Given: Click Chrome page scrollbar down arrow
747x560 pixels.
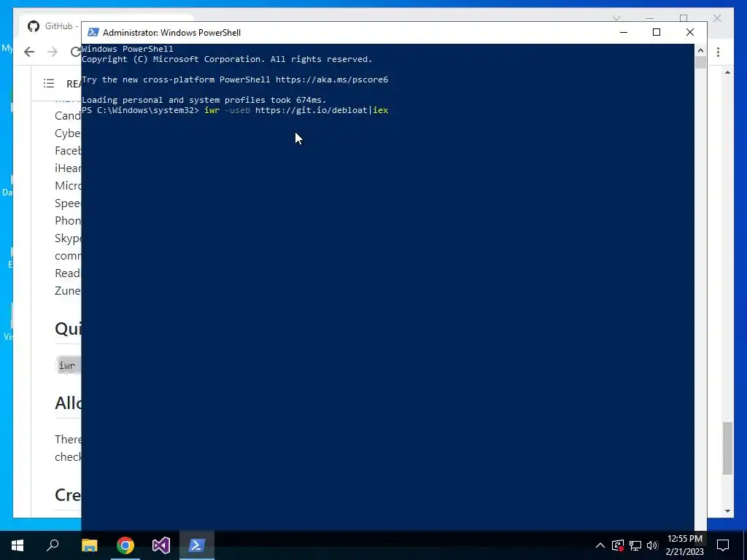Looking at the screenshot, I should pos(727,511).
